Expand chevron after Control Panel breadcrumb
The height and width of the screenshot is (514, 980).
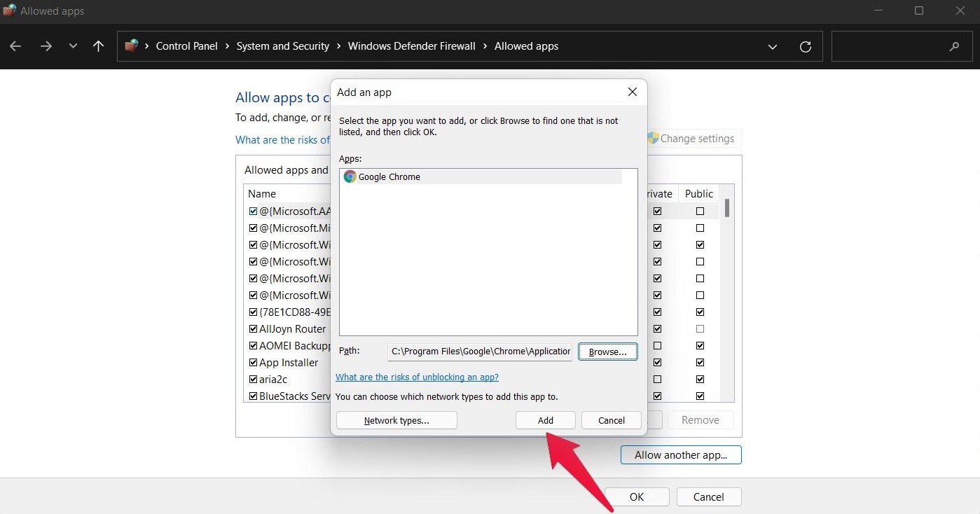click(227, 46)
